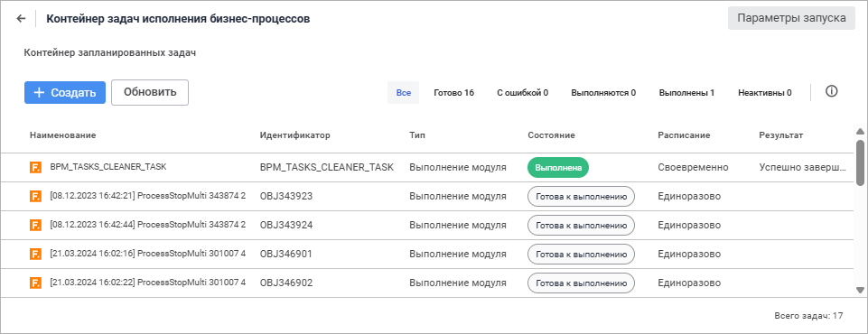Click the Выполнена status badge
This screenshot has height=334, width=868.
(x=558, y=168)
